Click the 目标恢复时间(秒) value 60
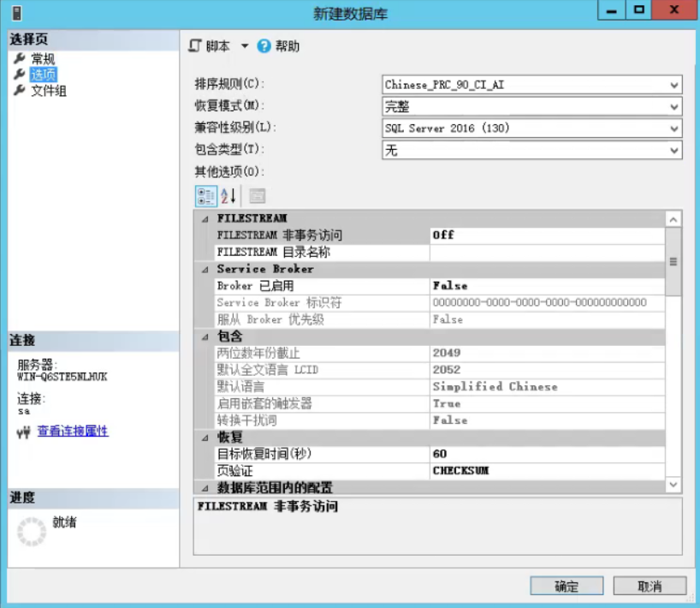This screenshot has height=608, width=700. tap(548, 455)
